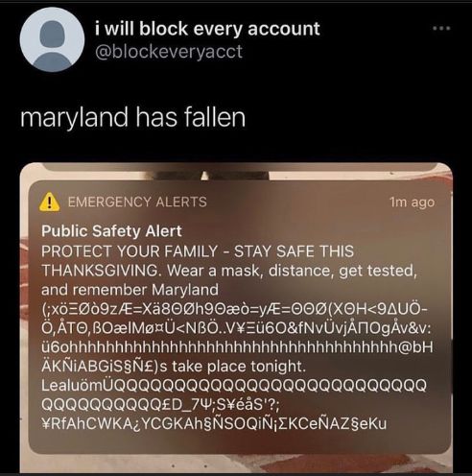Click the page dots below the notification
The height and width of the screenshot is (476, 472).
click(189, 465)
